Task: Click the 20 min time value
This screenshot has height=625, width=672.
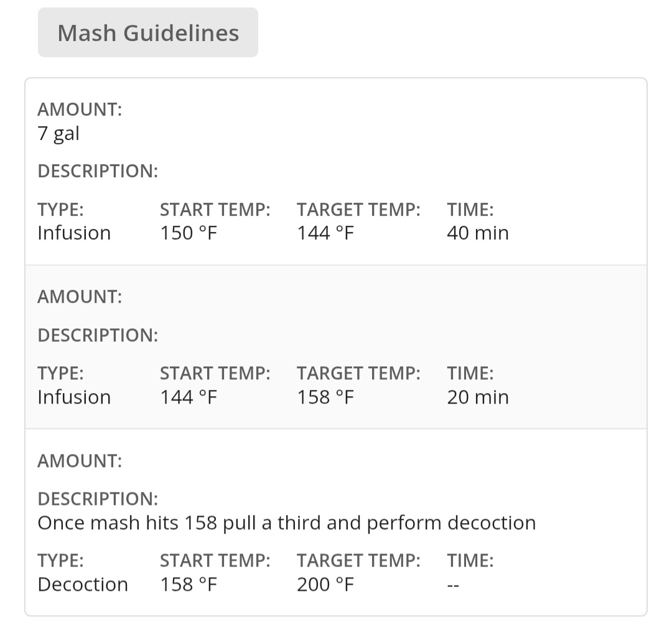Action: (477, 397)
